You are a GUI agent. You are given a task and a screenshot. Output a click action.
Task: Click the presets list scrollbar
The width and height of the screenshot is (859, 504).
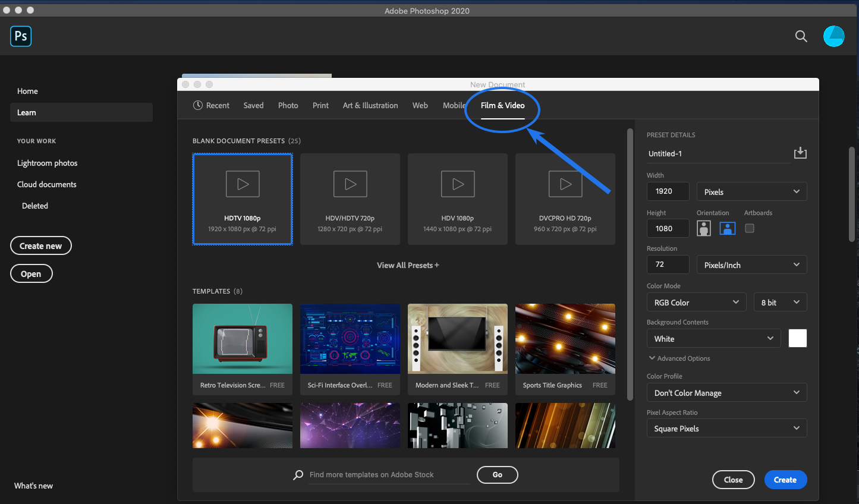(630, 264)
